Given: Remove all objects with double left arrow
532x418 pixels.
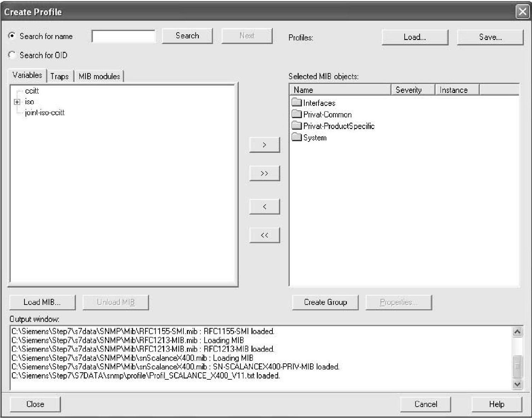Looking at the screenshot, I should [x=265, y=235].
